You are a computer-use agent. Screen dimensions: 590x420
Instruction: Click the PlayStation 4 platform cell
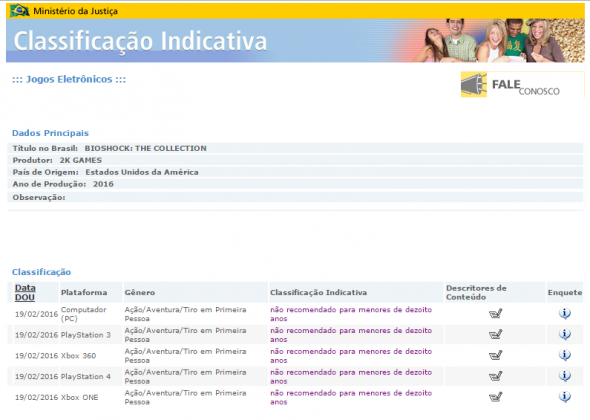pyautogui.click(x=86, y=376)
